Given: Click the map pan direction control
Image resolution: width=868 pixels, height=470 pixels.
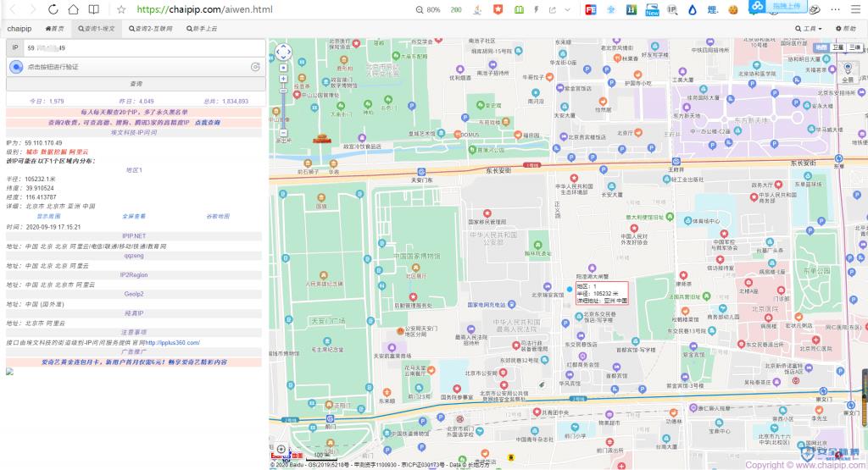Looking at the screenshot, I should [283, 53].
